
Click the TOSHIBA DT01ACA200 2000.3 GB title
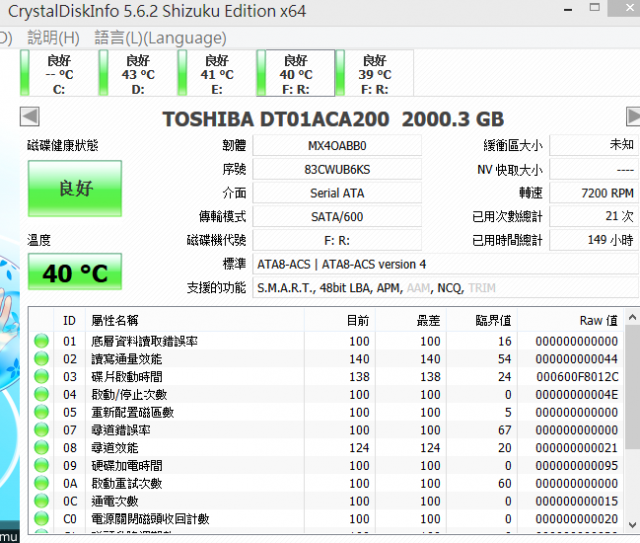(x=333, y=119)
